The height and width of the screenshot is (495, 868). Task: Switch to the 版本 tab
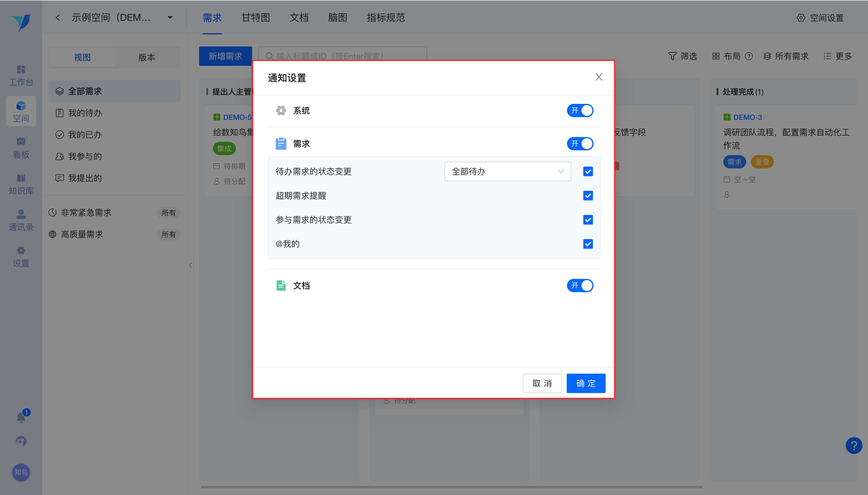(147, 57)
